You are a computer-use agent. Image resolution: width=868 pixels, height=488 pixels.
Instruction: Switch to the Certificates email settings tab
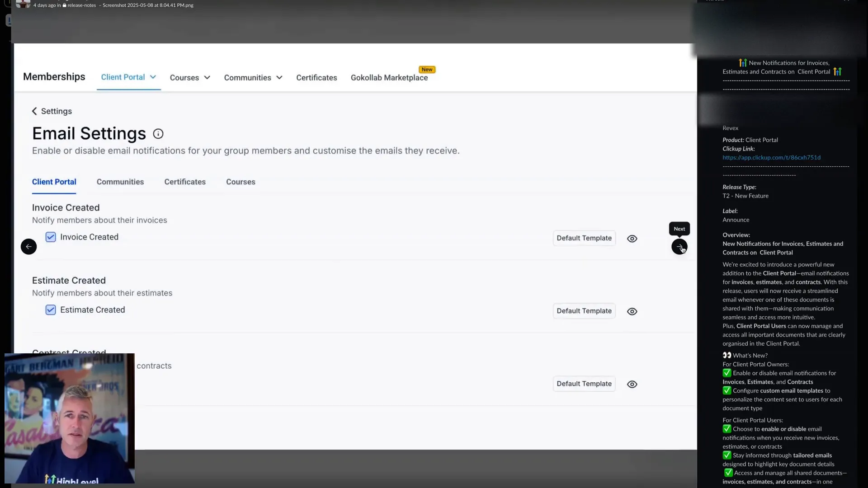[185, 182]
